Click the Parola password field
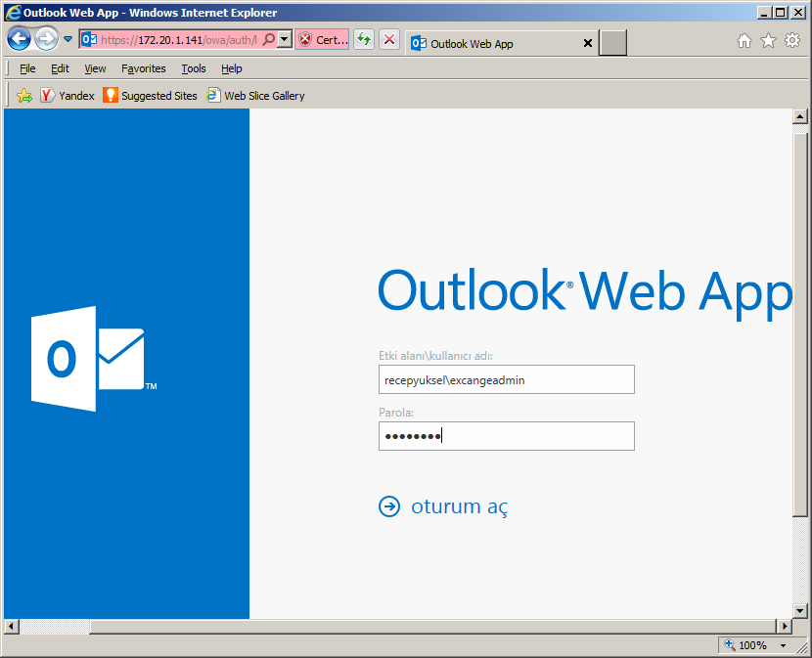The image size is (812, 658). tap(507, 436)
